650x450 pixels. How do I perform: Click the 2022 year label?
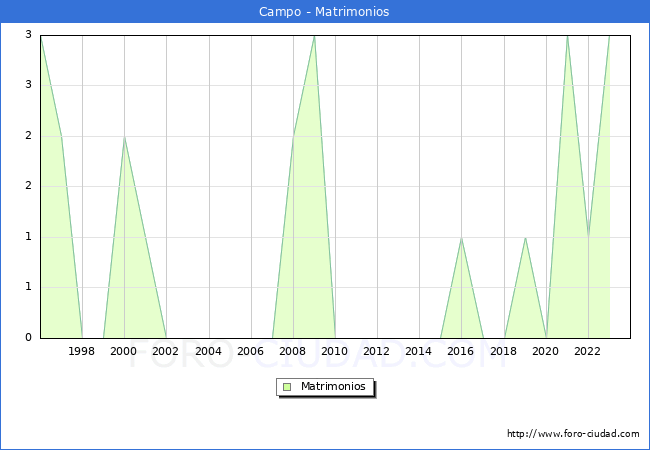coord(588,351)
